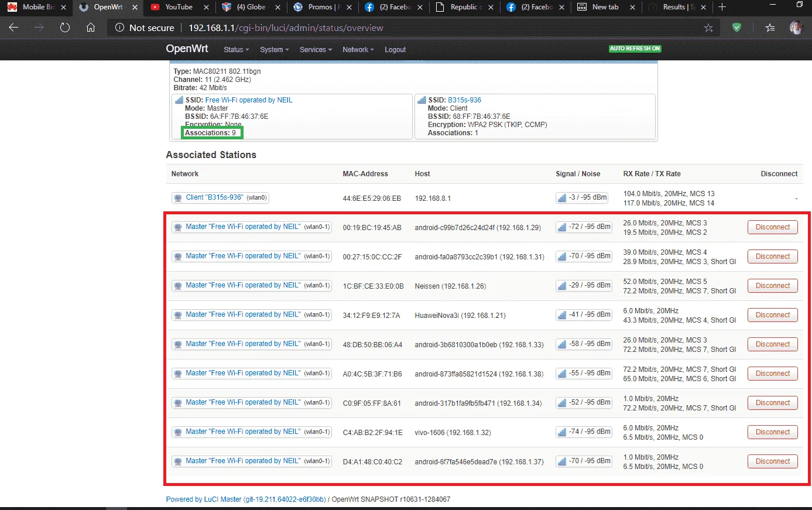Click network icon beside Client B315s-936 badge
Screen dimensions: 812x510
click(x=178, y=198)
